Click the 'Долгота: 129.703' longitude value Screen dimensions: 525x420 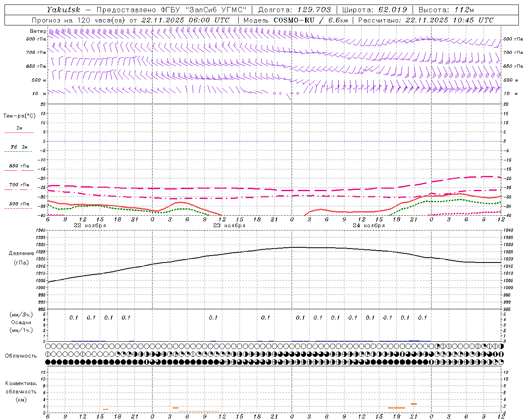click(294, 10)
